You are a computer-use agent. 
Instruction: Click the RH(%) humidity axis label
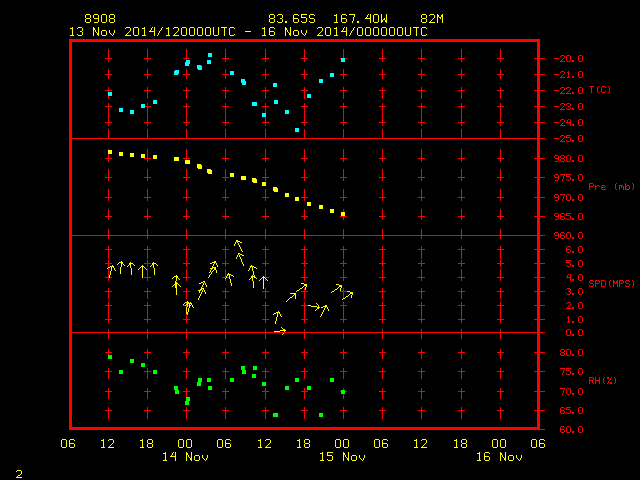602,380
